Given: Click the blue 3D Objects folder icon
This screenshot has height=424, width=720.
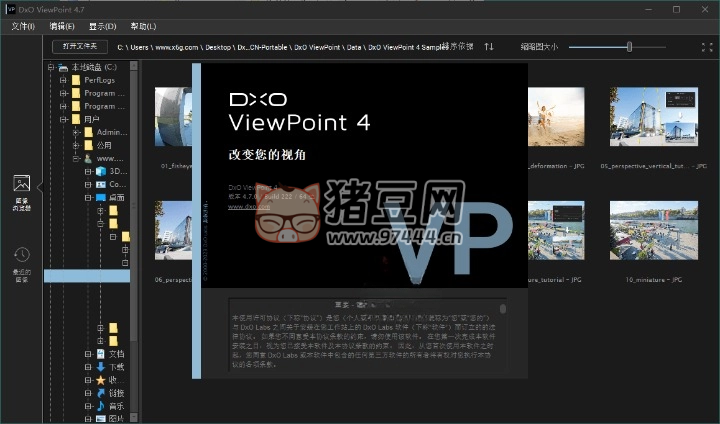Looking at the screenshot, I should [x=100, y=171].
